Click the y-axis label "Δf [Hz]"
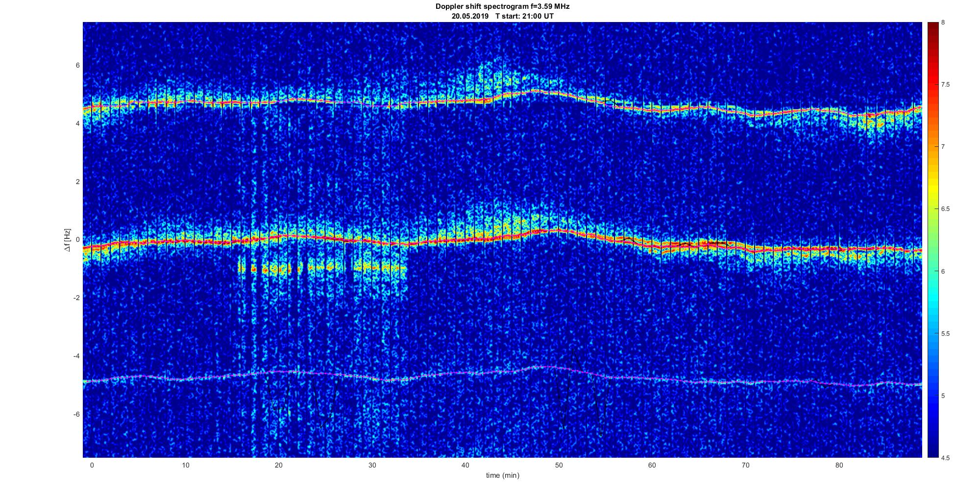 [68, 240]
